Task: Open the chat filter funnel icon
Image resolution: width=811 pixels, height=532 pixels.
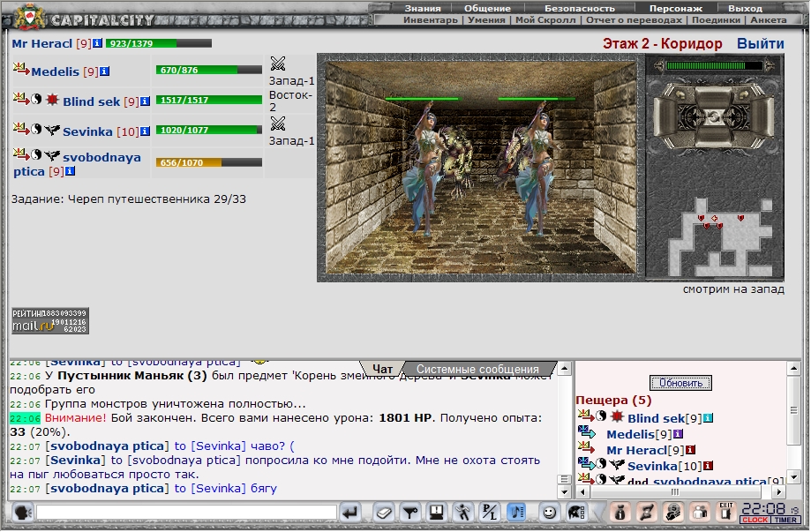Action: click(x=410, y=513)
